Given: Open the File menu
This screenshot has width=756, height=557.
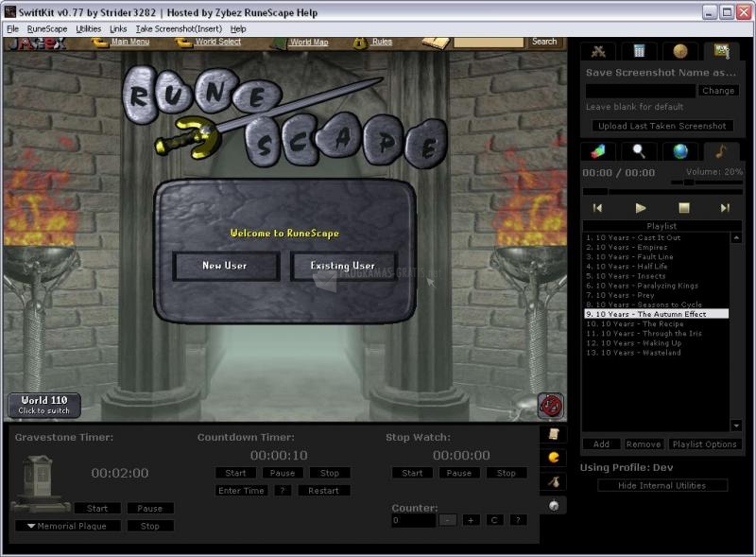Looking at the screenshot, I should (x=12, y=29).
